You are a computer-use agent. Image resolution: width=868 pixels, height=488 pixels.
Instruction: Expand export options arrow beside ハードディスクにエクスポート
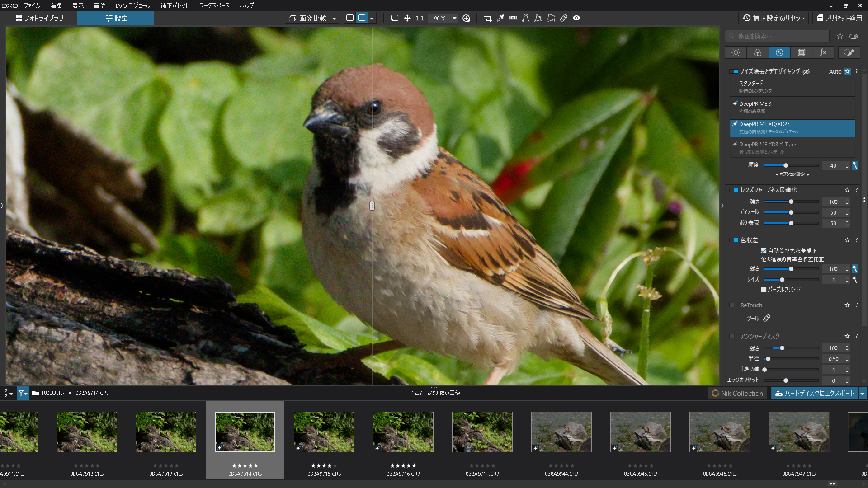pos(862,394)
